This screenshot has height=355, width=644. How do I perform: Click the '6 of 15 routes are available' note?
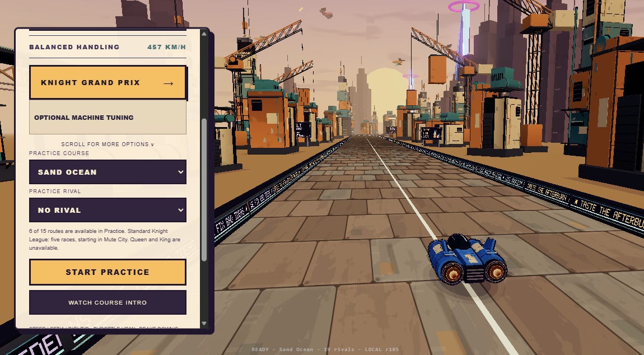105,240
